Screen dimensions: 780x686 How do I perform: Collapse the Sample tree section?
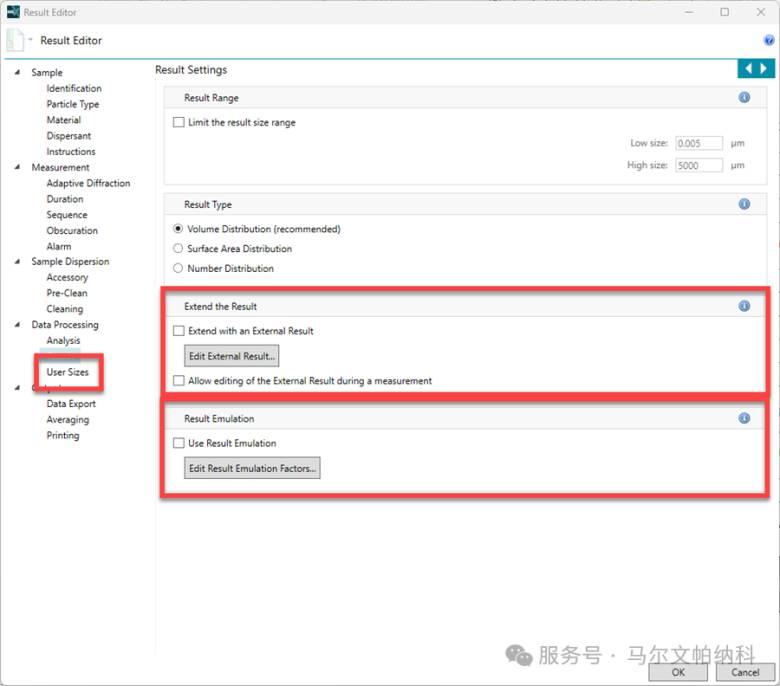tap(17, 72)
